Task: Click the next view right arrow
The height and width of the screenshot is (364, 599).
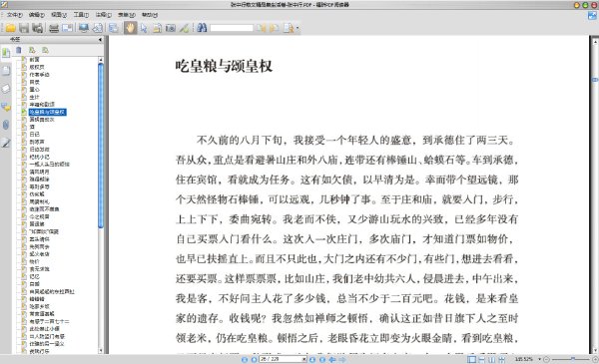Action: (x=342, y=359)
